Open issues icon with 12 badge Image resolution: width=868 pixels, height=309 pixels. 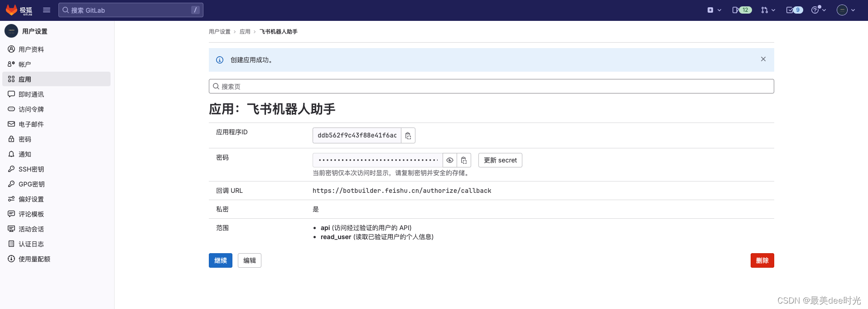742,10
